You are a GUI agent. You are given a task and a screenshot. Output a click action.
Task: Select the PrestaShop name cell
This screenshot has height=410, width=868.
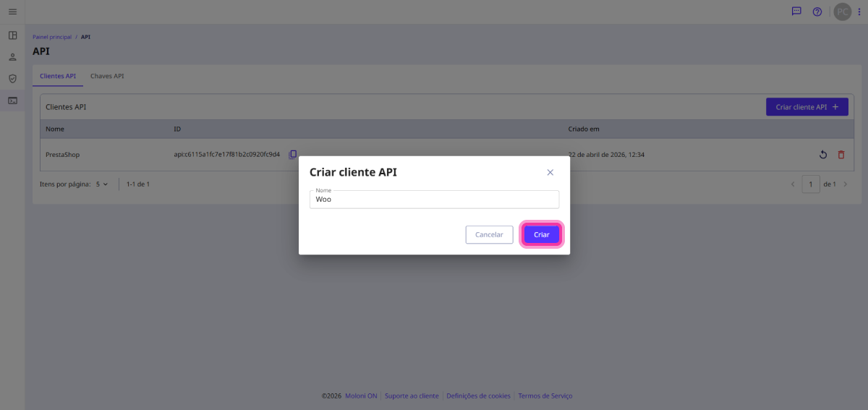pos(62,155)
